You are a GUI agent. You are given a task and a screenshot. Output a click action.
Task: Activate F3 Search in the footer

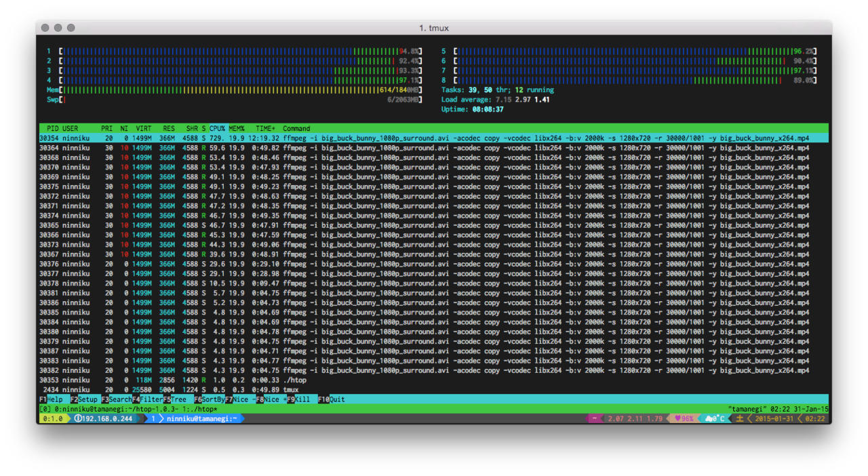point(116,399)
